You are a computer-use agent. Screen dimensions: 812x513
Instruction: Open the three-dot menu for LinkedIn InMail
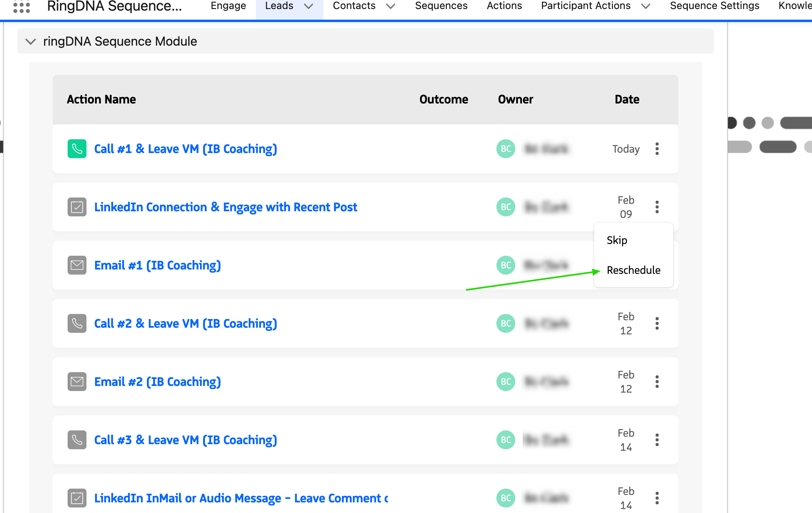[657, 498]
